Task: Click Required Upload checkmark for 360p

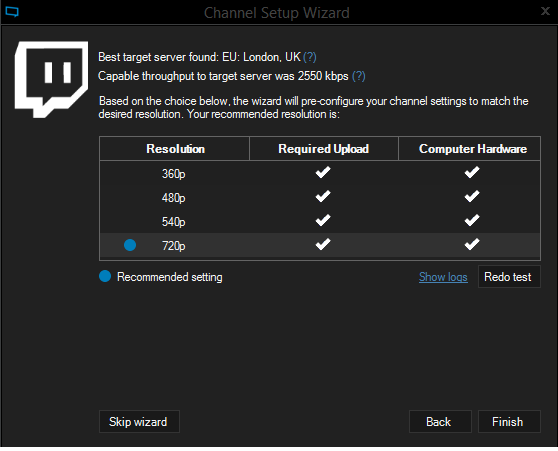Action: [x=323, y=173]
